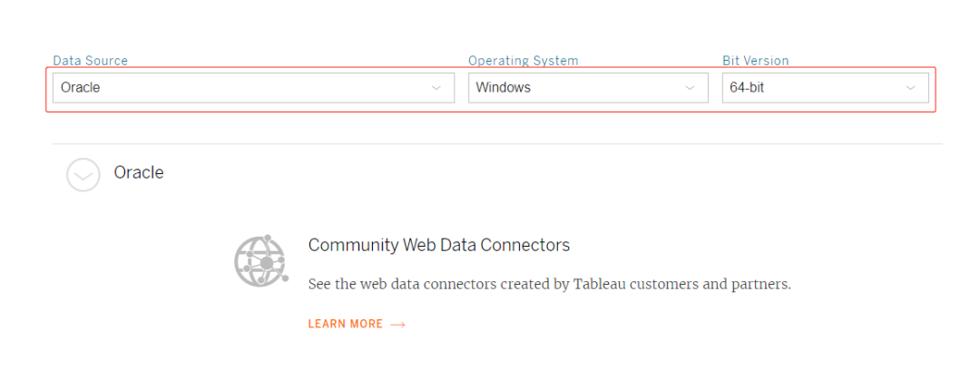The image size is (980, 370).
Task: Click the Operating System label
Action: click(x=524, y=61)
